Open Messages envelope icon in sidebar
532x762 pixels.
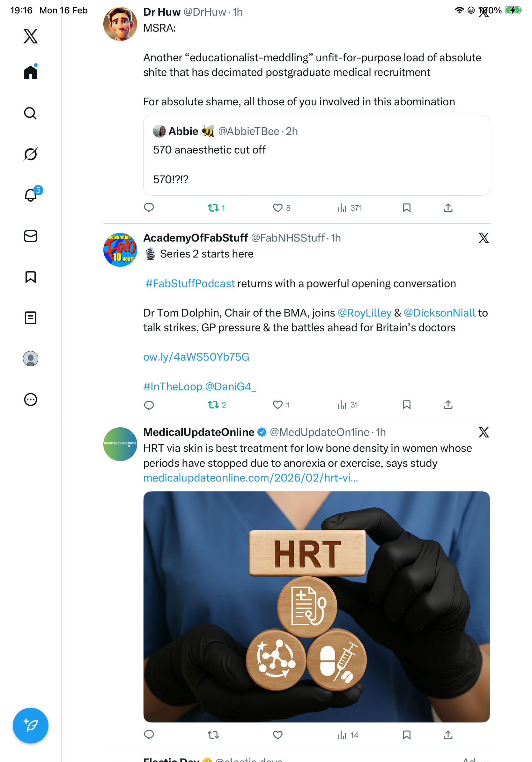pos(31,236)
